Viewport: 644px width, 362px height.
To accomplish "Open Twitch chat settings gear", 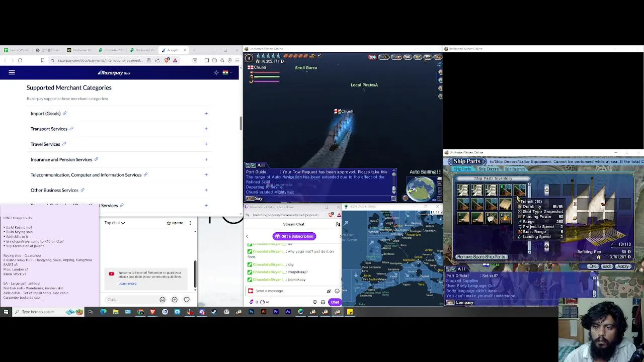I will 323,302.
